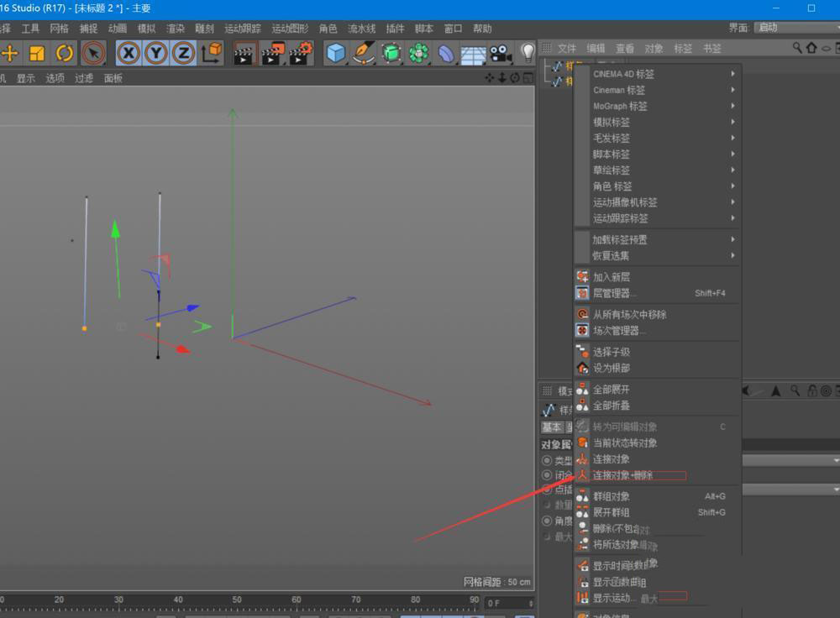
Task: Switch the coordinate system icon beside Z
Action: [x=213, y=53]
